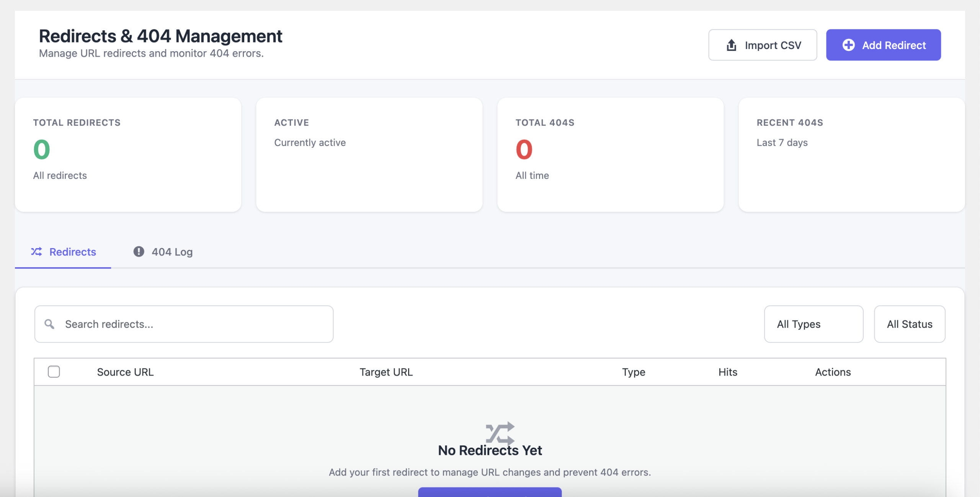
Task: Click the Total 404s stat card
Action: pos(610,155)
